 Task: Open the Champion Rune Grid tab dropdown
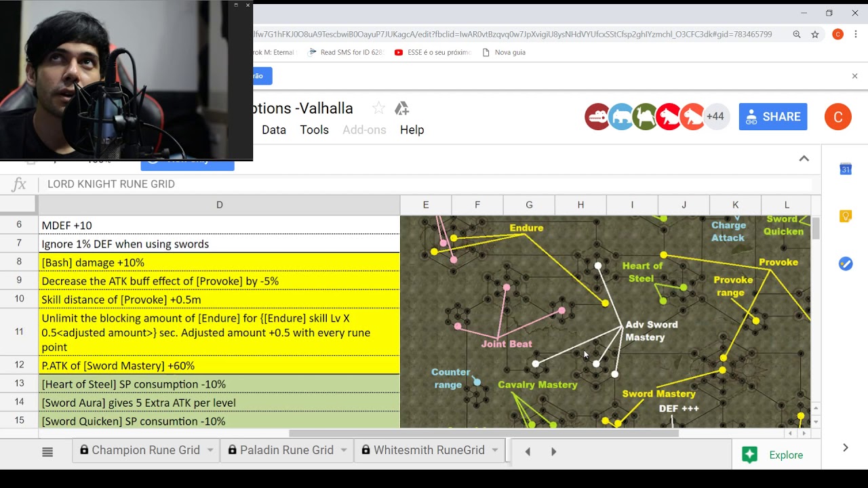(210, 450)
